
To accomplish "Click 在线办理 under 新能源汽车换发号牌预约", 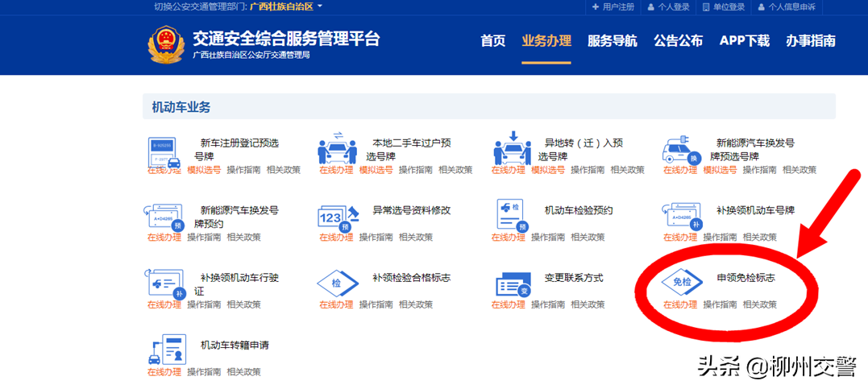I will (x=164, y=238).
